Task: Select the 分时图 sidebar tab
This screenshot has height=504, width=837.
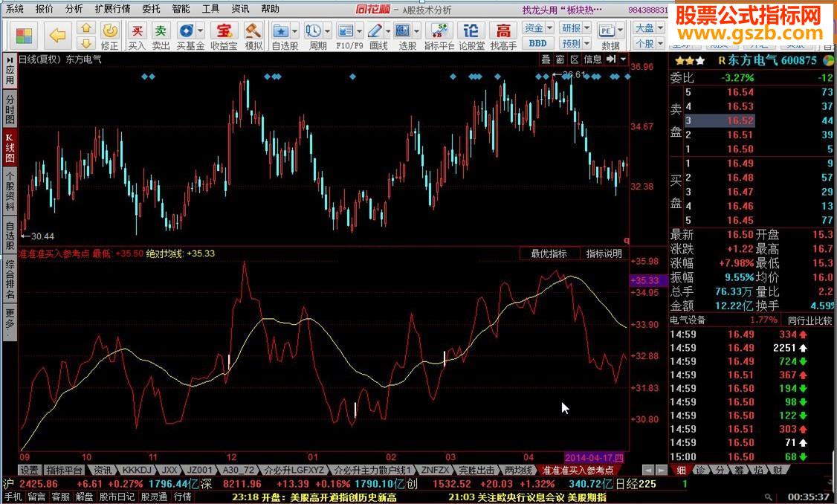Action: [10, 109]
